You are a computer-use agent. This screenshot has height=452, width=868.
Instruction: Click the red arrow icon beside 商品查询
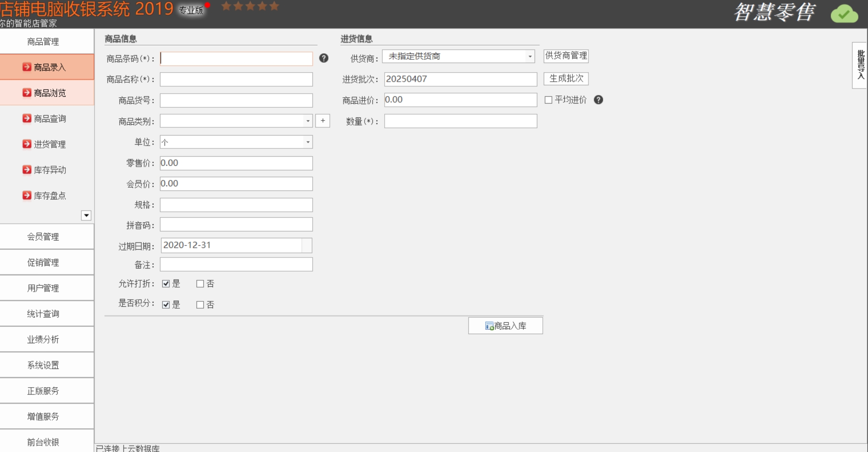tap(27, 119)
